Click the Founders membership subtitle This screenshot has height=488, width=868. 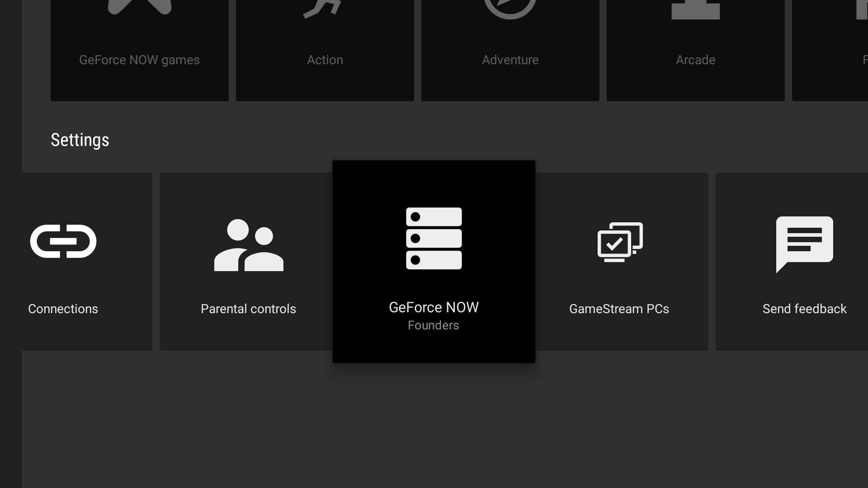click(434, 325)
